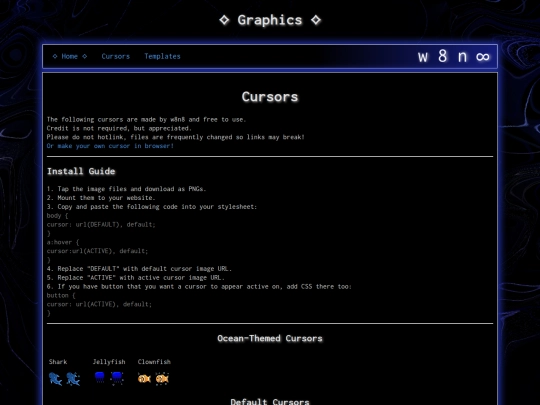Image resolution: width=540 pixels, height=405 pixels.
Task: Download the Shark default cursor image
Action: (x=55, y=378)
